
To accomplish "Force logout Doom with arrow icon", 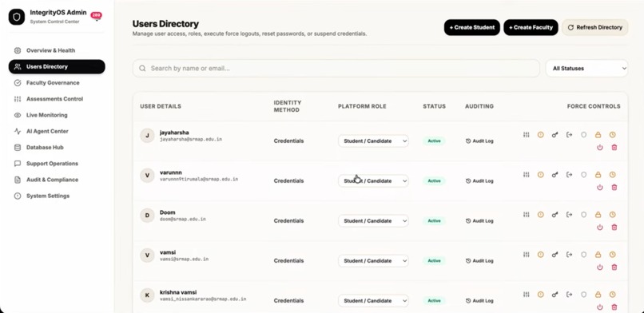I will [x=569, y=215].
